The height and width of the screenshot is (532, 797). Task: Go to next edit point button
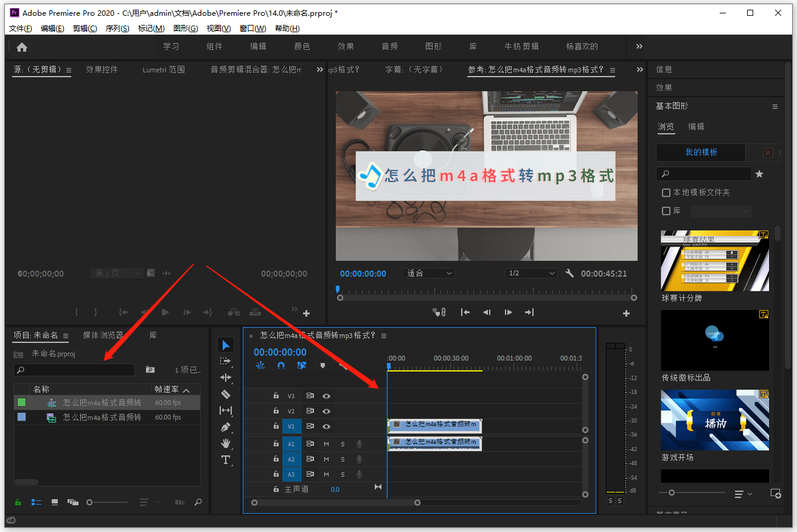tap(529, 313)
